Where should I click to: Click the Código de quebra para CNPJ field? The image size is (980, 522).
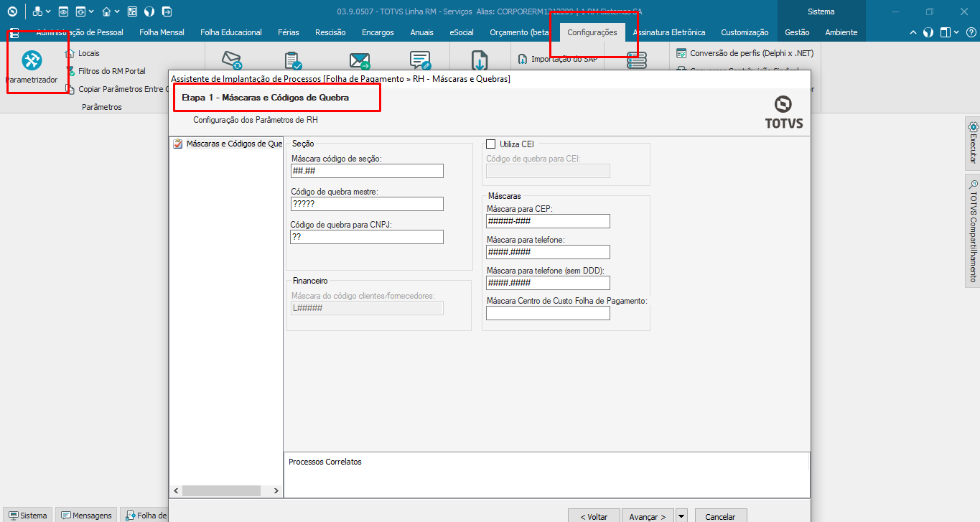[367, 237]
